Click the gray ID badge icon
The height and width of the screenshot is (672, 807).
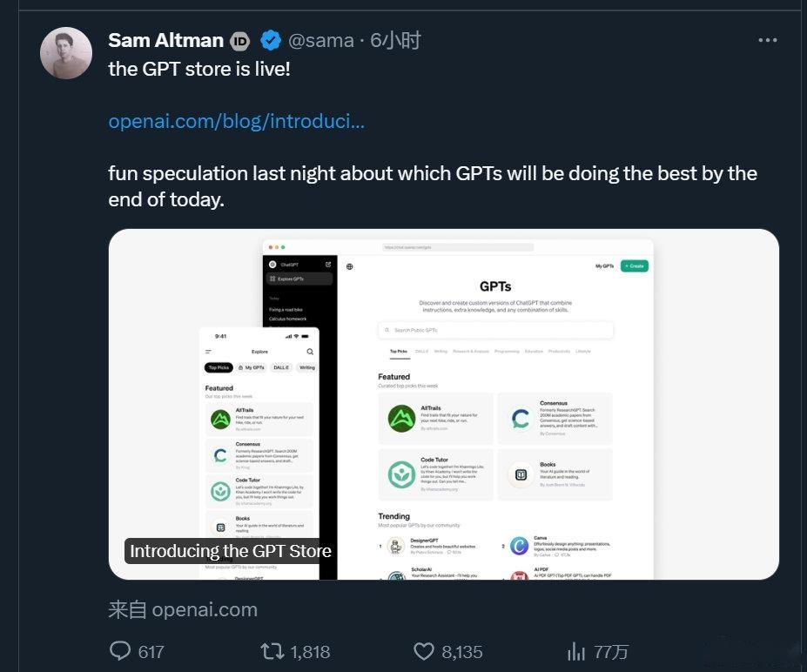click(x=239, y=41)
